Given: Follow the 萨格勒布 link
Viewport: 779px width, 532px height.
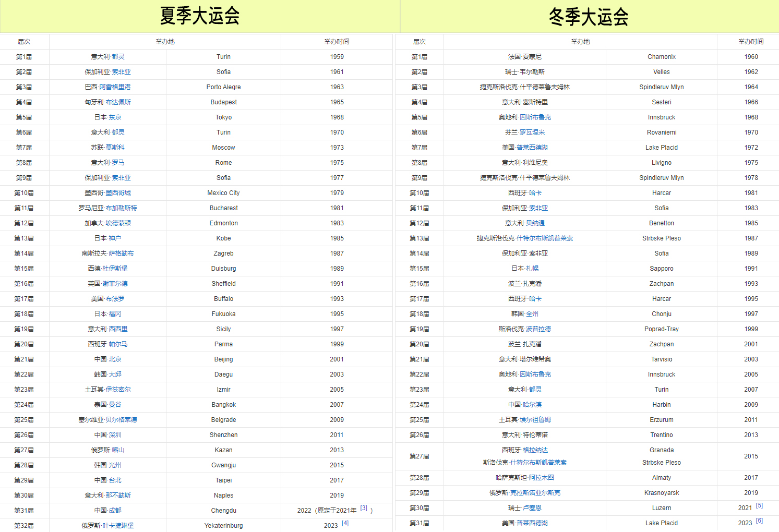Looking at the screenshot, I should click(121, 253).
